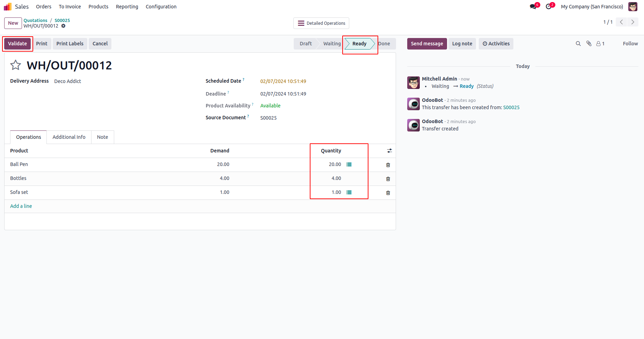
Task: Mark transfer as favorite with star icon
Action: [x=16, y=65]
